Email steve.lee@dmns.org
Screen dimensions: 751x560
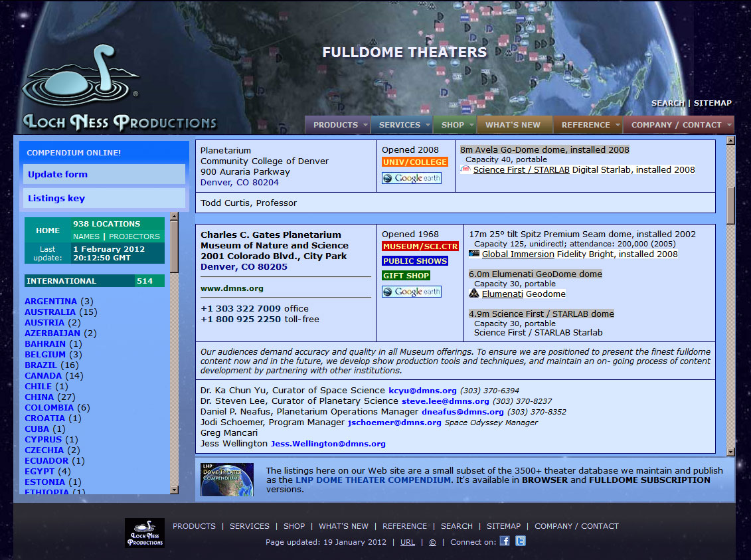tap(446, 401)
